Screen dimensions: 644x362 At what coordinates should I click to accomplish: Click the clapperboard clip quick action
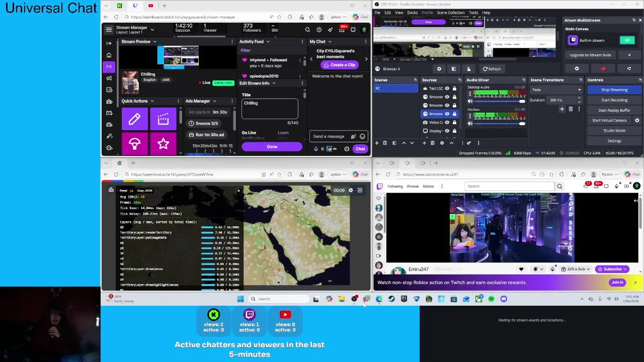point(163,119)
